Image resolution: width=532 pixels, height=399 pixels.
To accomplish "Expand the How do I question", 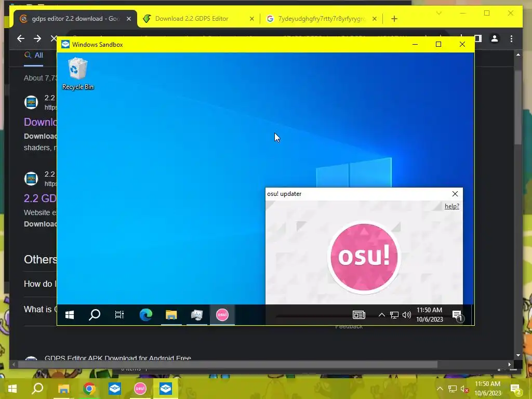I will [x=41, y=284].
